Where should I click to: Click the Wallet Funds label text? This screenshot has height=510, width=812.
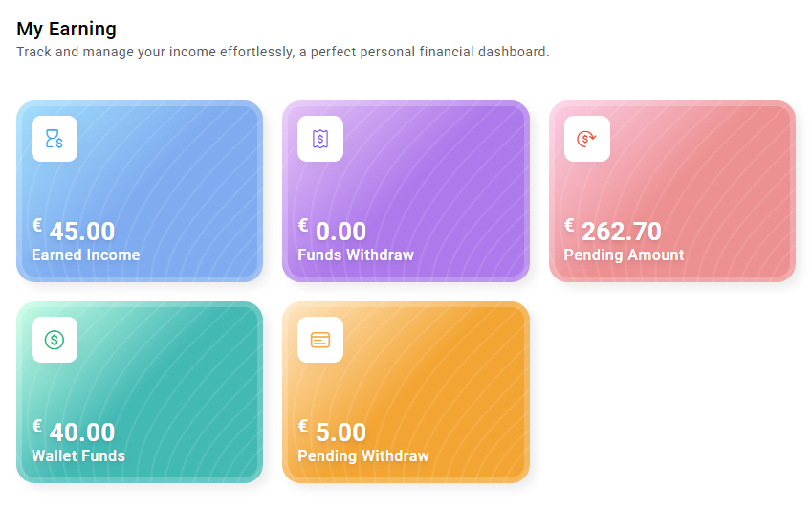[x=78, y=456]
